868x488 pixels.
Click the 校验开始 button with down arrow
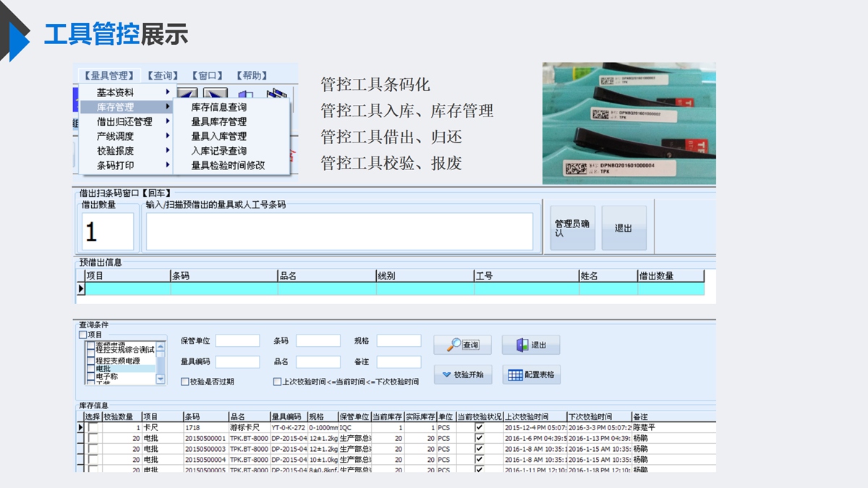[x=462, y=375]
